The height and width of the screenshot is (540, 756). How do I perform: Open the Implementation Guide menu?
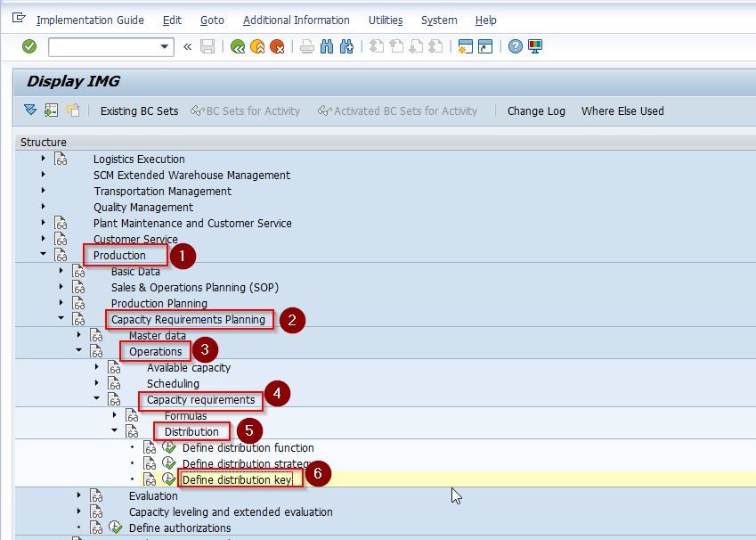[x=90, y=20]
